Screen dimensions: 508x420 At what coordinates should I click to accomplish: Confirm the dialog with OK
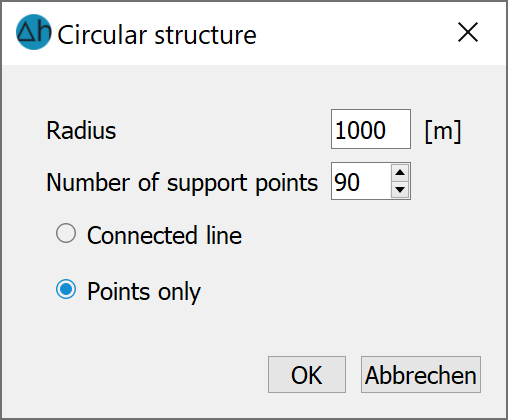[307, 375]
